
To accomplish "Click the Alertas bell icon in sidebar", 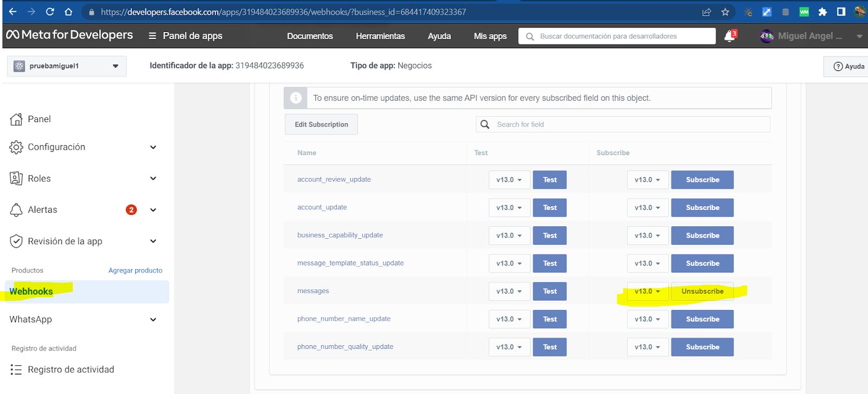I will [x=16, y=210].
